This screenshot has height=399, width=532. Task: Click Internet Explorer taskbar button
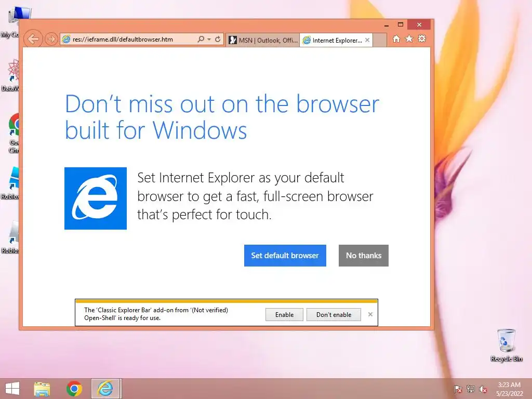[105, 389]
